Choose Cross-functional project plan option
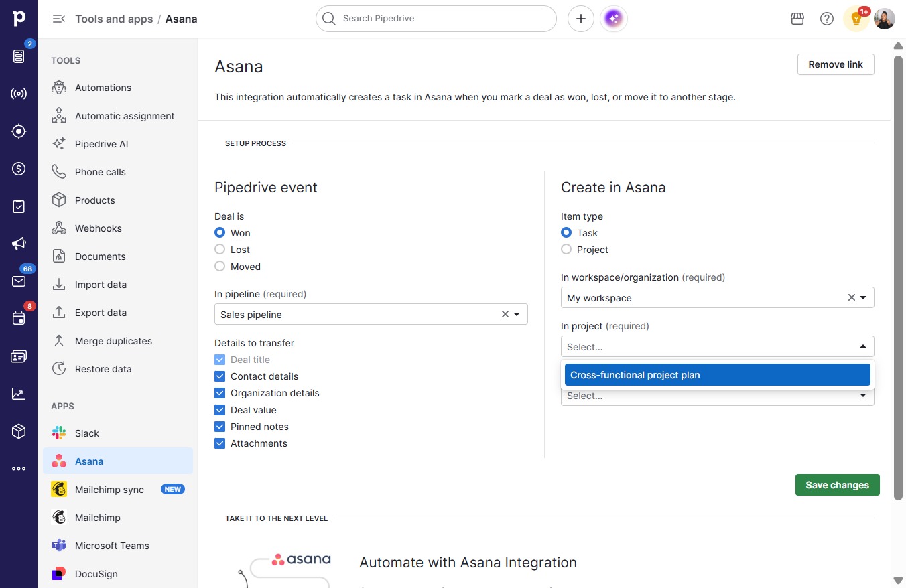This screenshot has height=588, width=906. point(717,375)
